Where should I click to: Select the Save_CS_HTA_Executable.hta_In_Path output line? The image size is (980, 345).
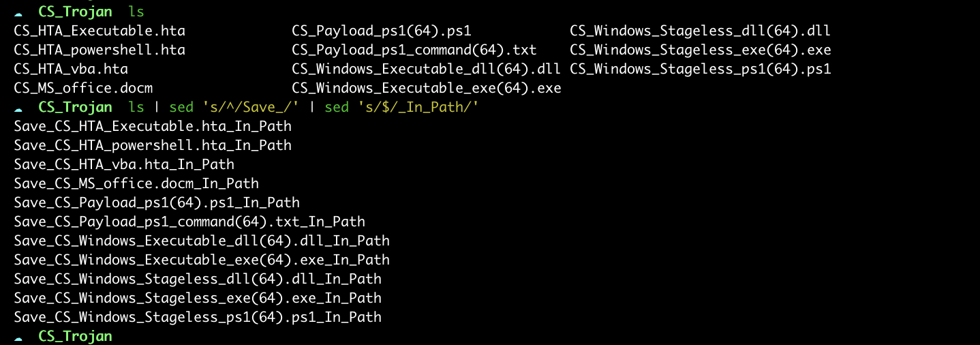(x=153, y=126)
